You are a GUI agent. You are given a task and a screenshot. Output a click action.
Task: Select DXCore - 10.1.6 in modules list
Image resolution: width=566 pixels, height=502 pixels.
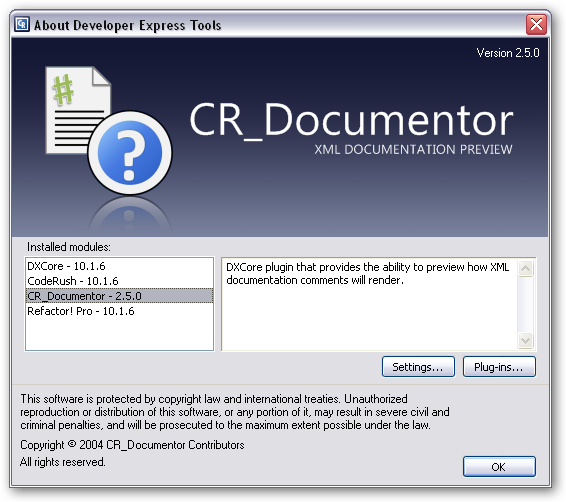119,266
